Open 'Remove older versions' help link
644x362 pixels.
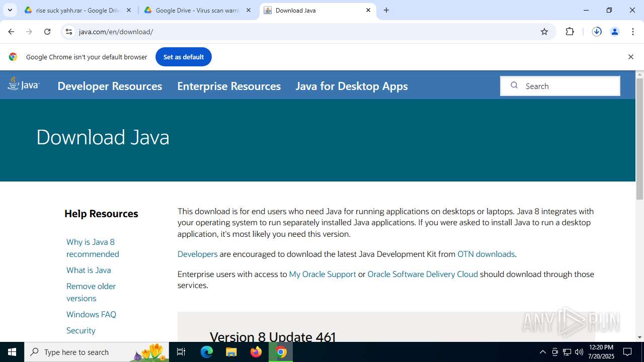pyautogui.click(x=91, y=292)
